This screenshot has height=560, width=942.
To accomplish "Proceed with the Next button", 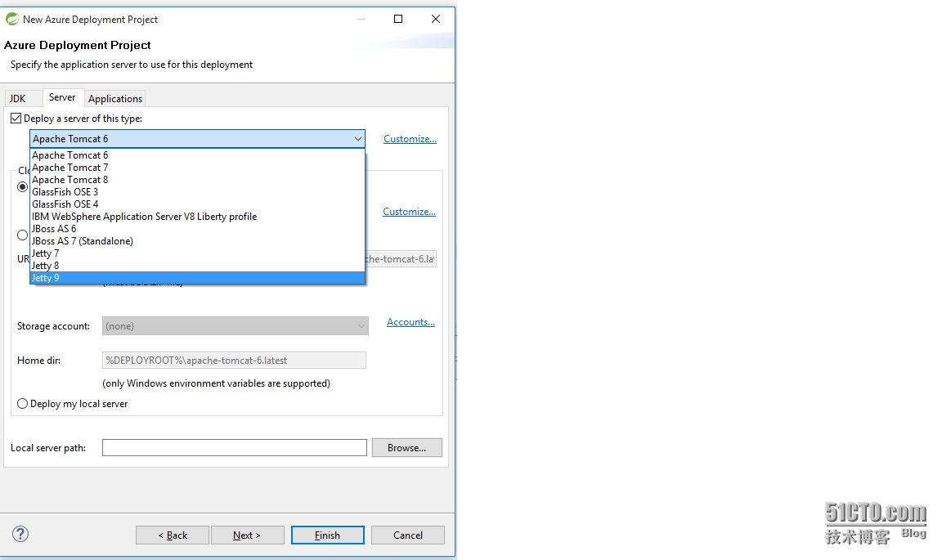I will (x=248, y=535).
